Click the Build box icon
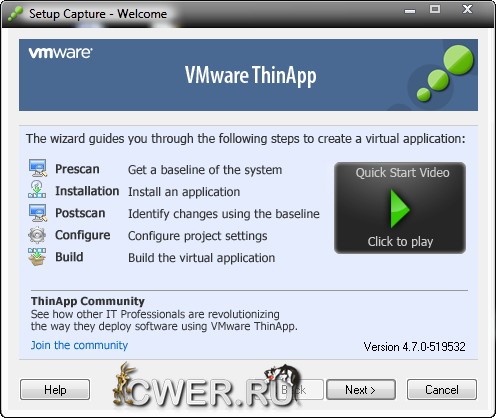This screenshot has height=418, width=496. [37, 257]
